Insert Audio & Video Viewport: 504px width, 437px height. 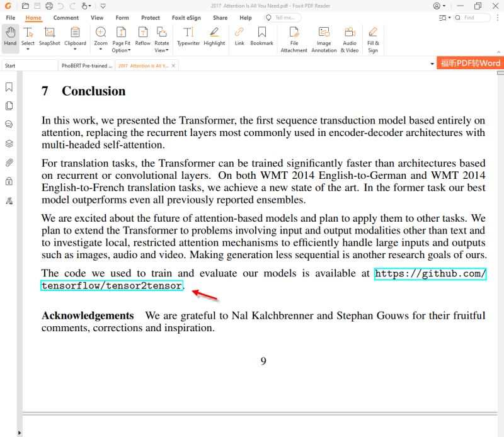(x=350, y=39)
